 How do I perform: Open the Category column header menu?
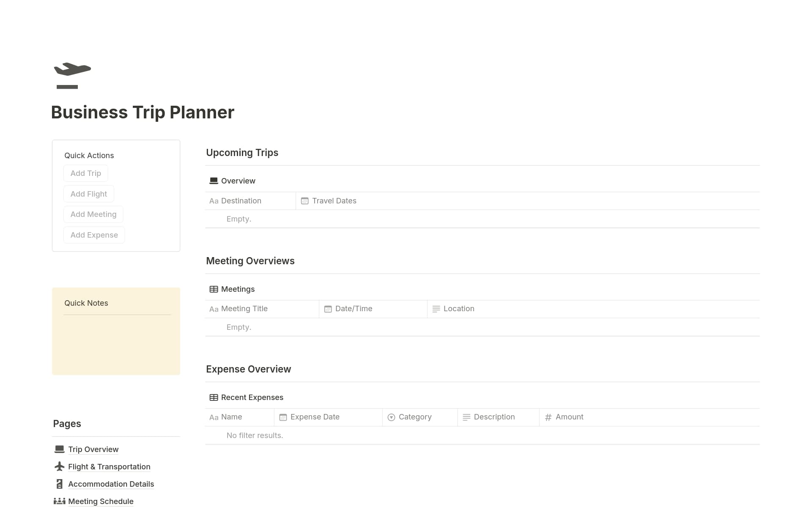(x=415, y=417)
